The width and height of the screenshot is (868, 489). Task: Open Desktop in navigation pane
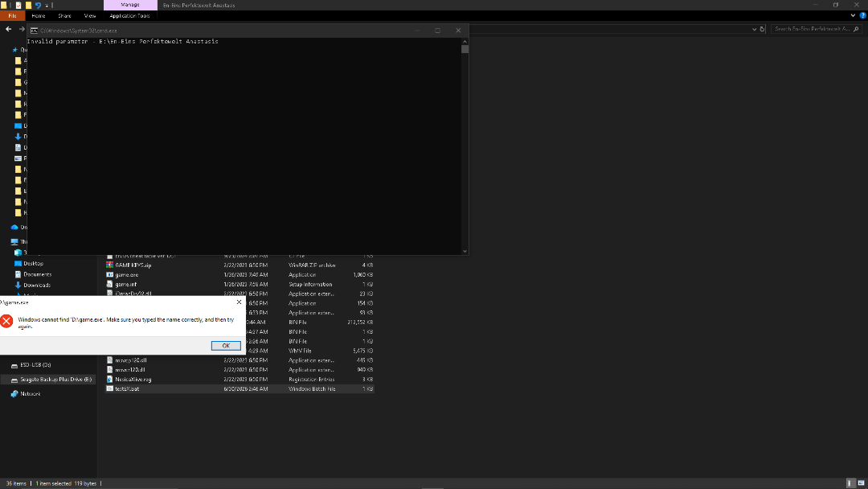click(33, 264)
